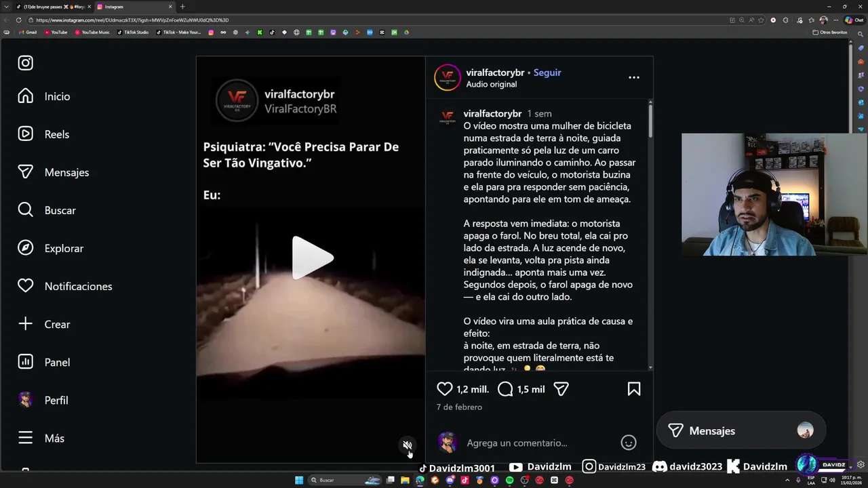Image resolution: width=868 pixels, height=488 pixels.
Task: Open browser profile avatar menu
Action: pyautogui.click(x=823, y=20)
